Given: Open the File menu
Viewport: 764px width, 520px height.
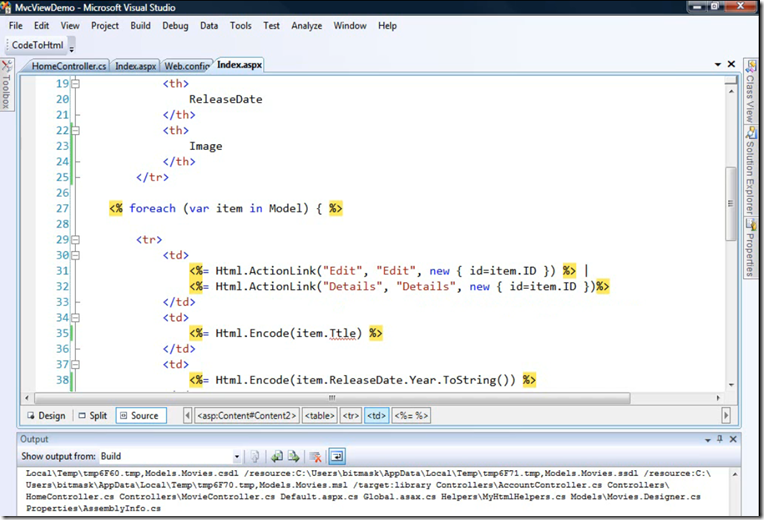Looking at the screenshot, I should coord(16,26).
